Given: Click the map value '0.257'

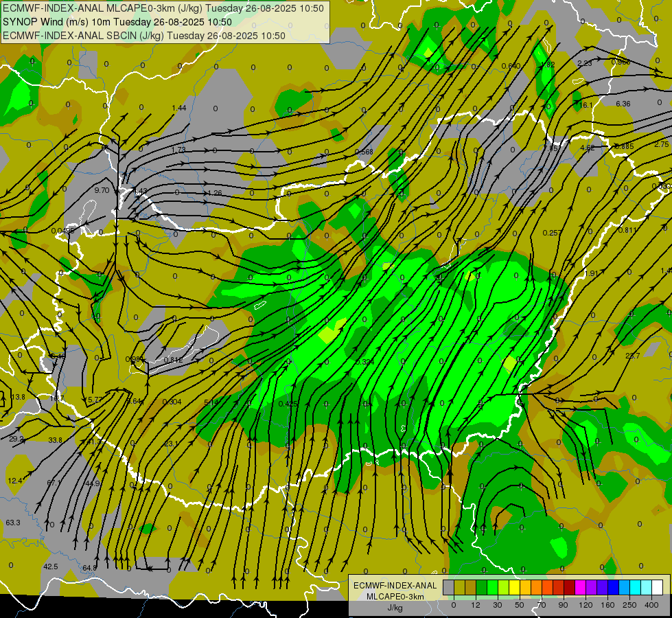Looking at the screenshot, I should coord(552,233).
